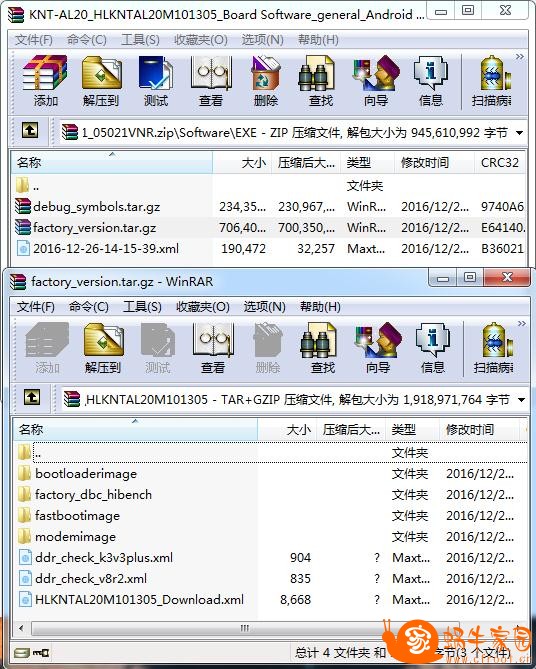This screenshot has height=669, width=536.
Task: Open 文件(F) menu in factory_version window
Action: coord(36,307)
